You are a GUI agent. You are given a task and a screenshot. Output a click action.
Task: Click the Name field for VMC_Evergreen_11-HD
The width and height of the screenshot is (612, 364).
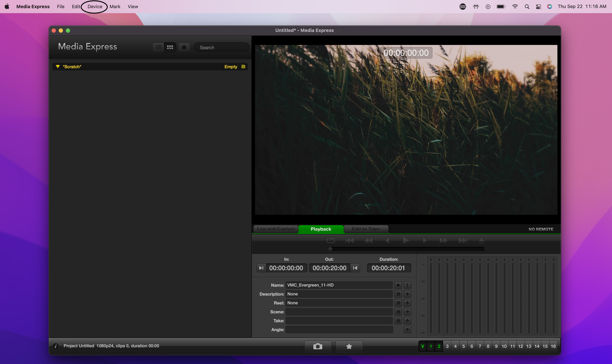click(339, 285)
